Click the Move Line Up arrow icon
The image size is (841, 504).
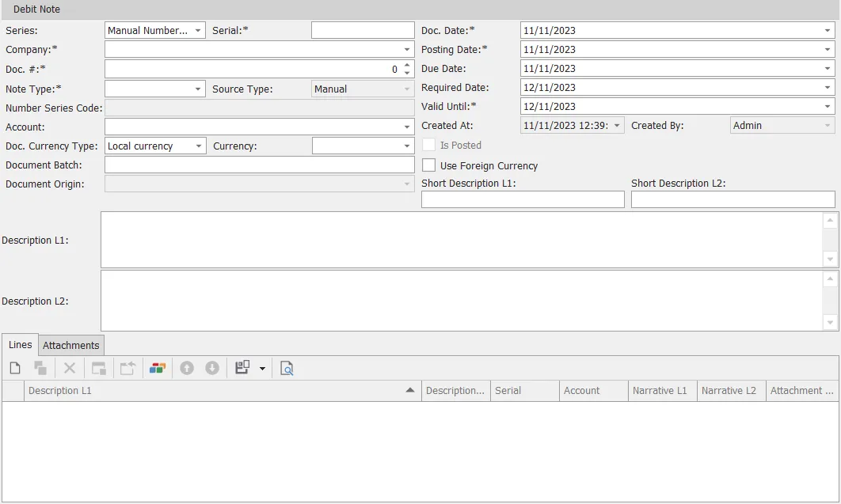(x=187, y=367)
